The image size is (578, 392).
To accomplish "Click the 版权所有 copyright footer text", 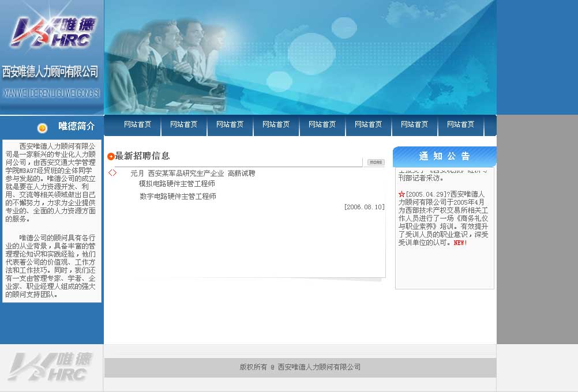I will click(x=300, y=367).
